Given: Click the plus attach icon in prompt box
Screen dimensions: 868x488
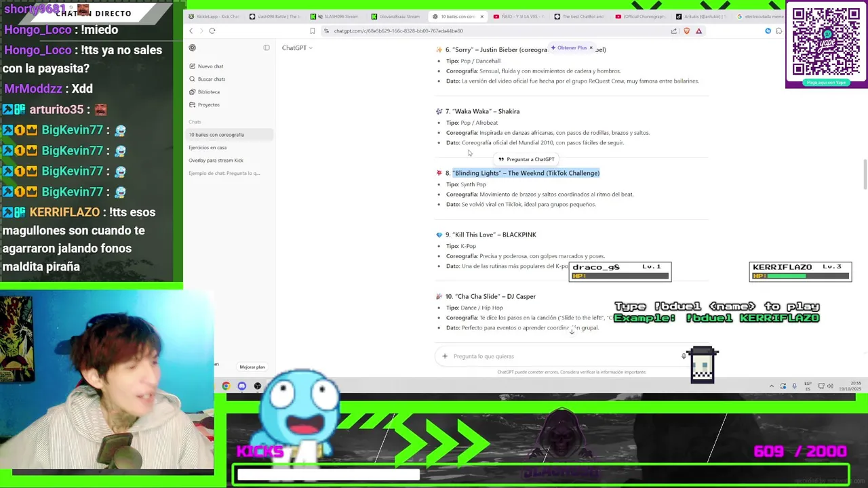Looking at the screenshot, I should (445, 356).
